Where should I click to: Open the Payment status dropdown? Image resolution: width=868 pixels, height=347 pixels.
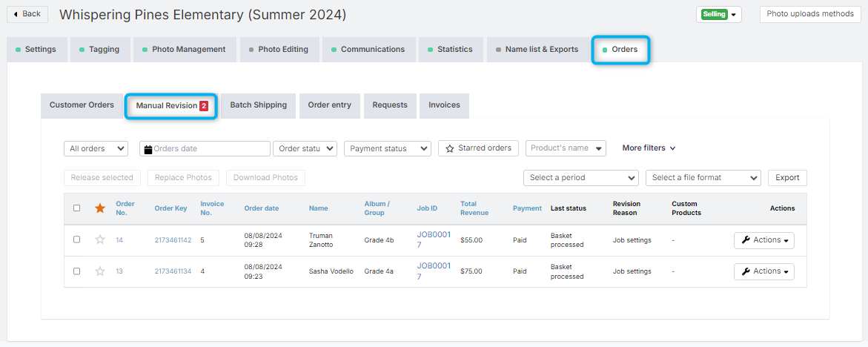click(388, 149)
